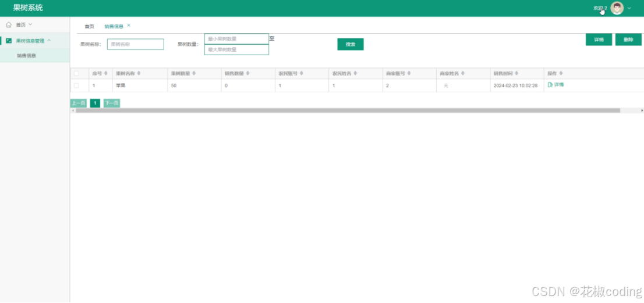
Task: Click the user avatar picture
Action: 617,8
